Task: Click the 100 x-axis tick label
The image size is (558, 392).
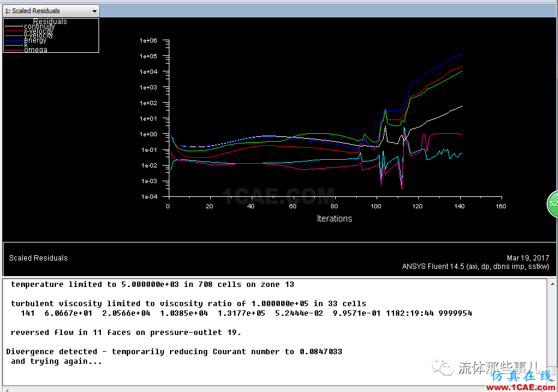Action: click(x=376, y=207)
